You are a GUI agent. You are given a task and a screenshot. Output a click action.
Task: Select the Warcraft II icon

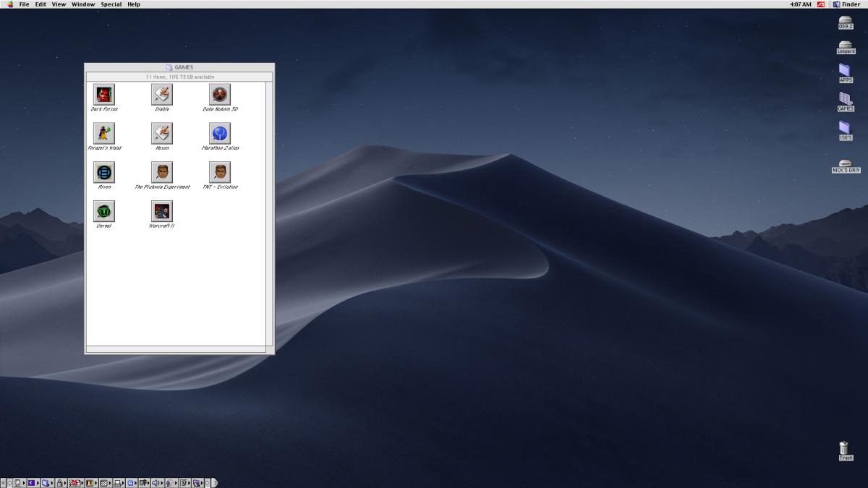pyautogui.click(x=162, y=211)
